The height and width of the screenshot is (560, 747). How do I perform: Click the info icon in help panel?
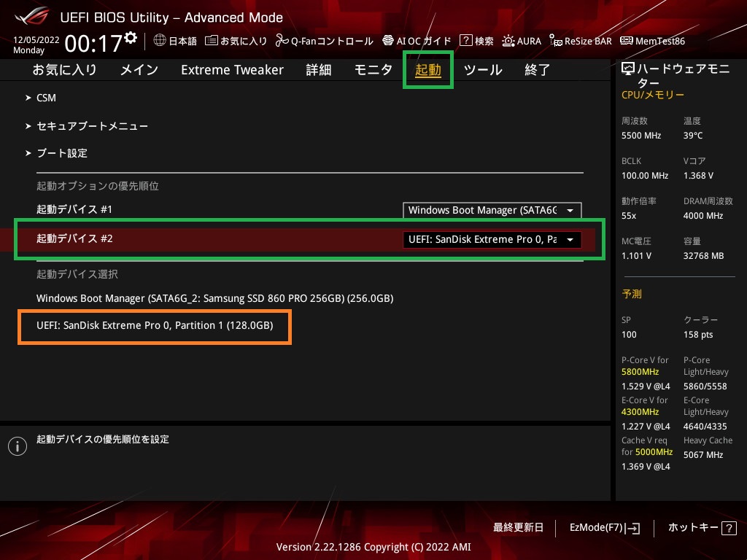tap(18, 446)
